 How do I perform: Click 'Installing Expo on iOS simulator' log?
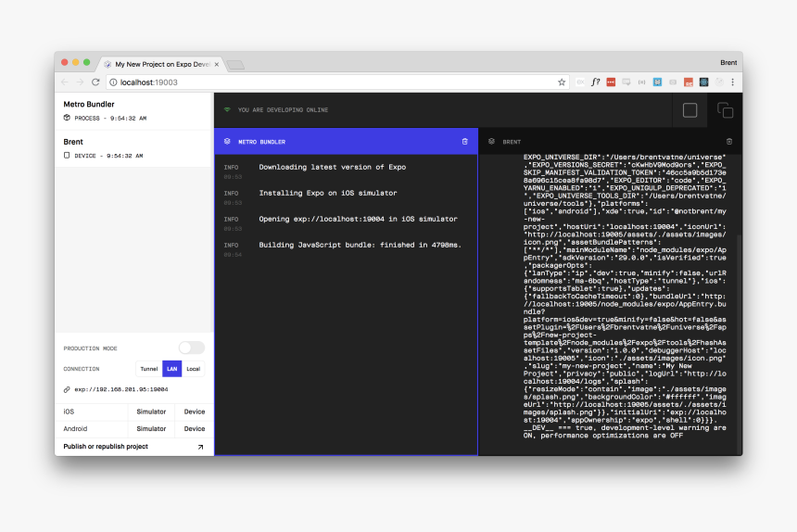[x=328, y=193]
